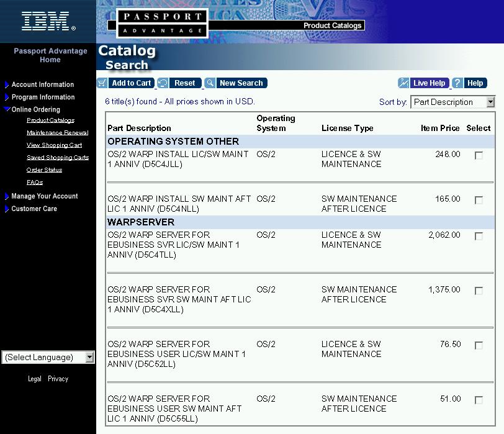Click the Reset button
The image size is (504, 434).
tap(185, 83)
